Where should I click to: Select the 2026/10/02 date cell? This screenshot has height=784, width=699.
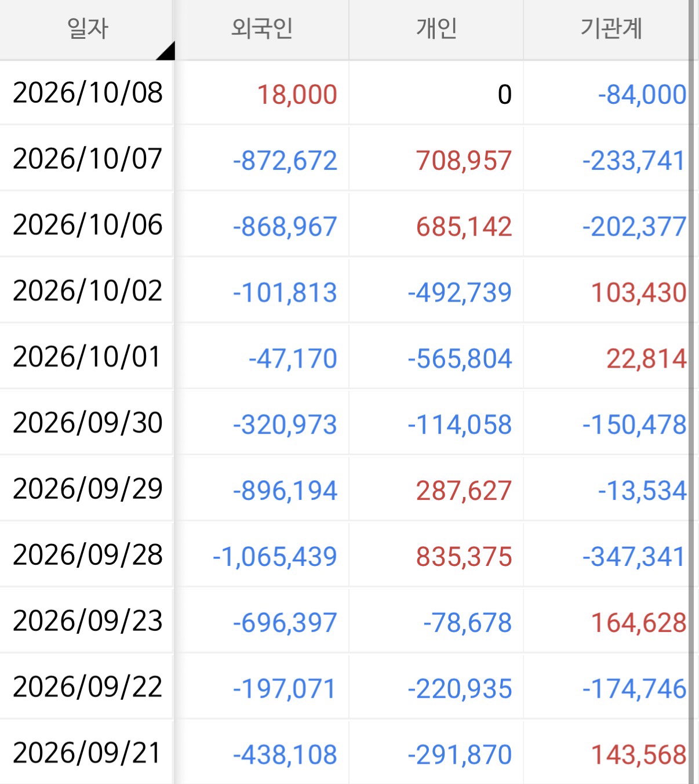88,291
